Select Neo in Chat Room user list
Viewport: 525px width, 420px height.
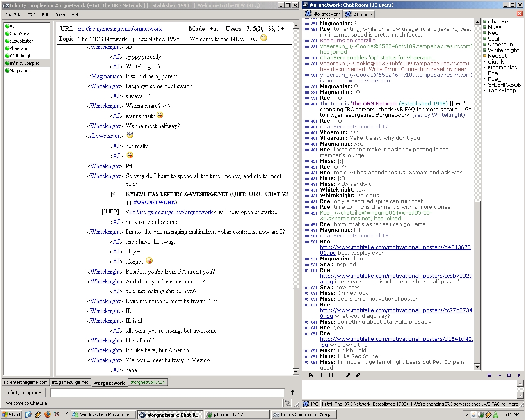click(493, 33)
